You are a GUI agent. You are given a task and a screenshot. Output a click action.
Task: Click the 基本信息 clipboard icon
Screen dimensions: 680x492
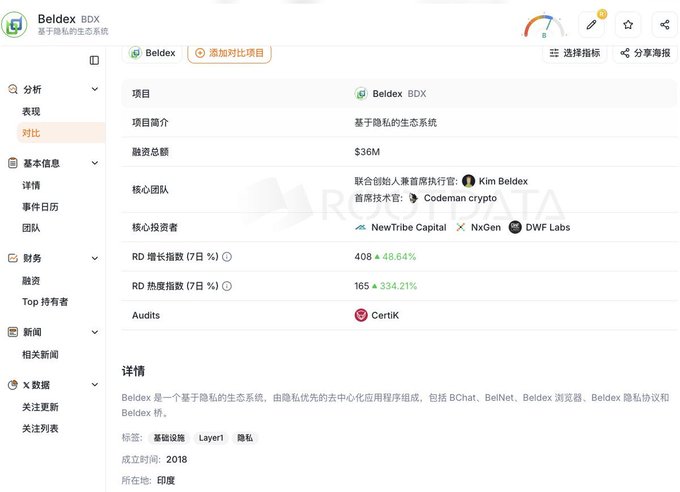tap(13, 163)
